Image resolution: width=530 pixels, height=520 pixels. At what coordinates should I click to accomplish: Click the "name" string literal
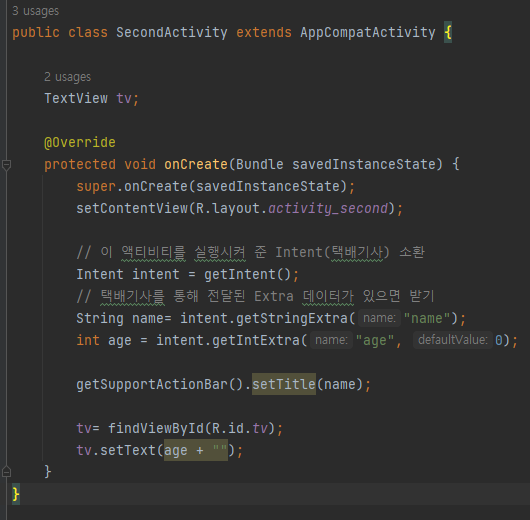tap(427, 318)
